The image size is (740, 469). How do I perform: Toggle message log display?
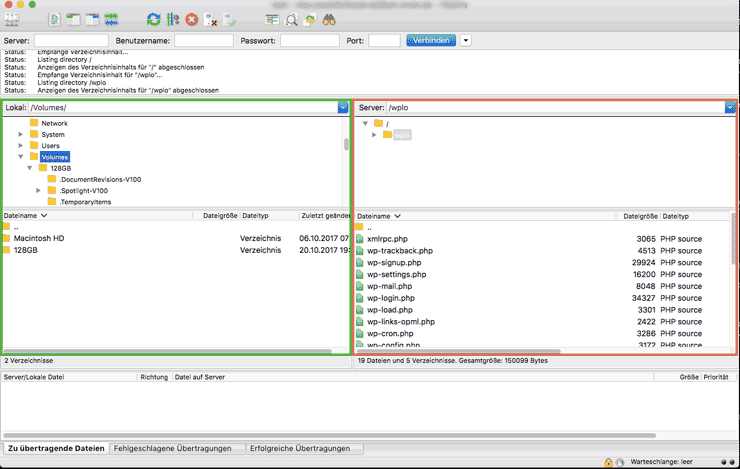click(55, 19)
